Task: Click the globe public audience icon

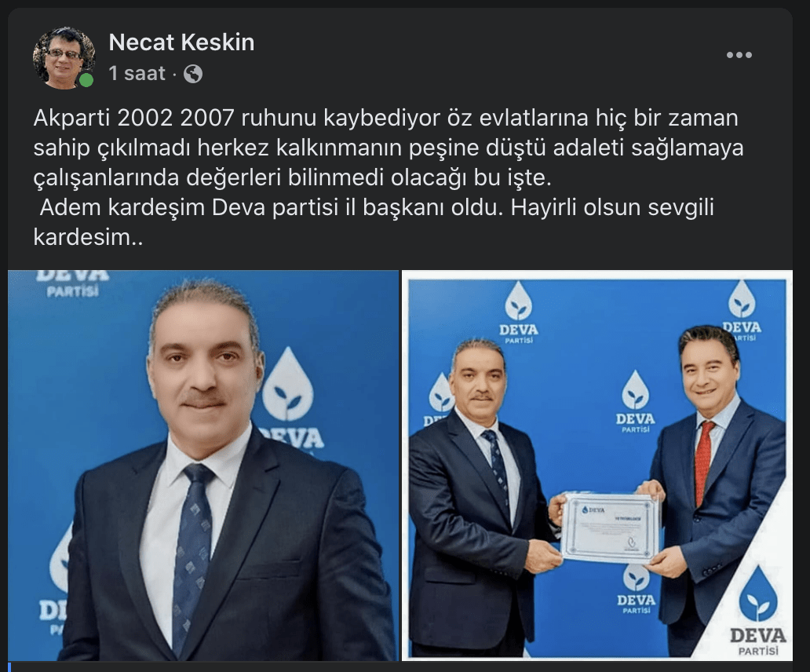Action: (x=192, y=74)
